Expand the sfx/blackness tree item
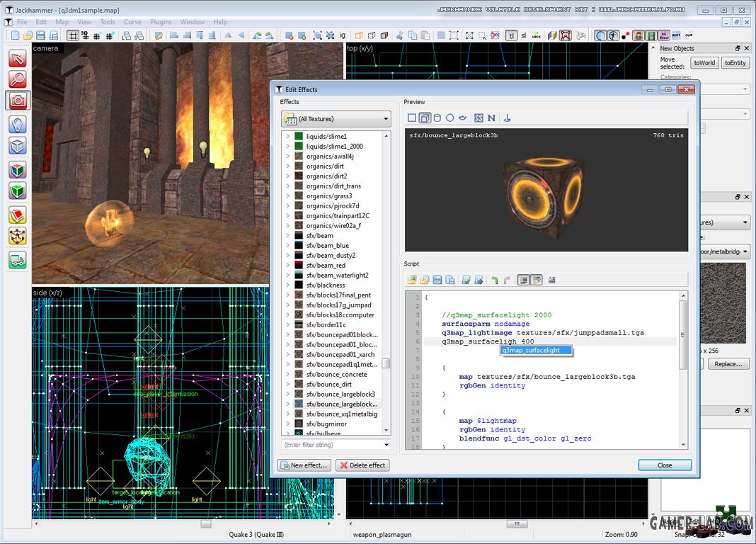The width and height of the screenshot is (756, 544). coord(288,285)
